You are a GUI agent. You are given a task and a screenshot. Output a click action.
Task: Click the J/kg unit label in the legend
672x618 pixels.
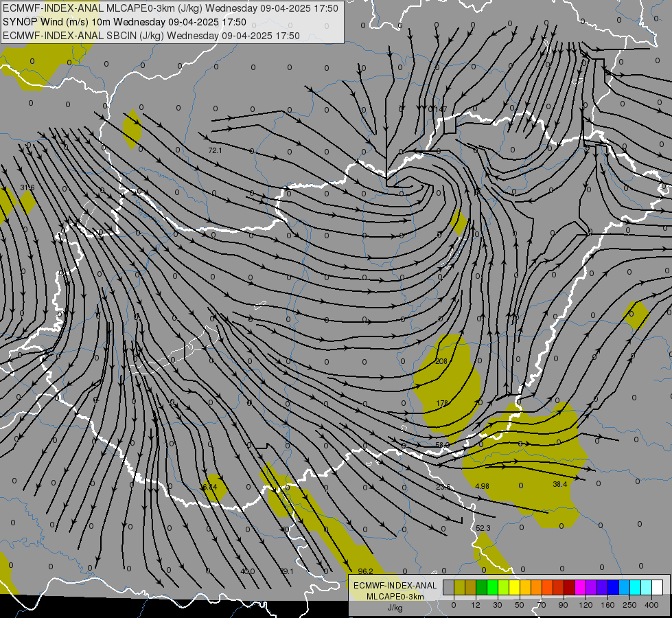coord(395,608)
